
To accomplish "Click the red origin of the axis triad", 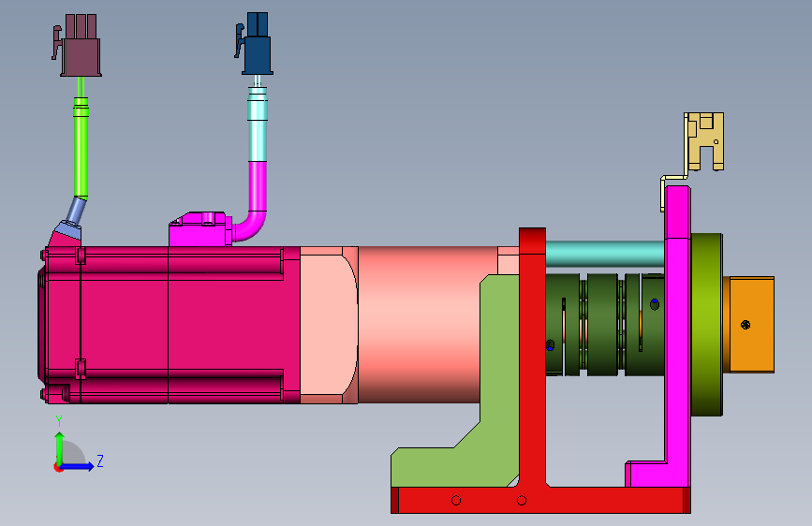I will point(58,467).
